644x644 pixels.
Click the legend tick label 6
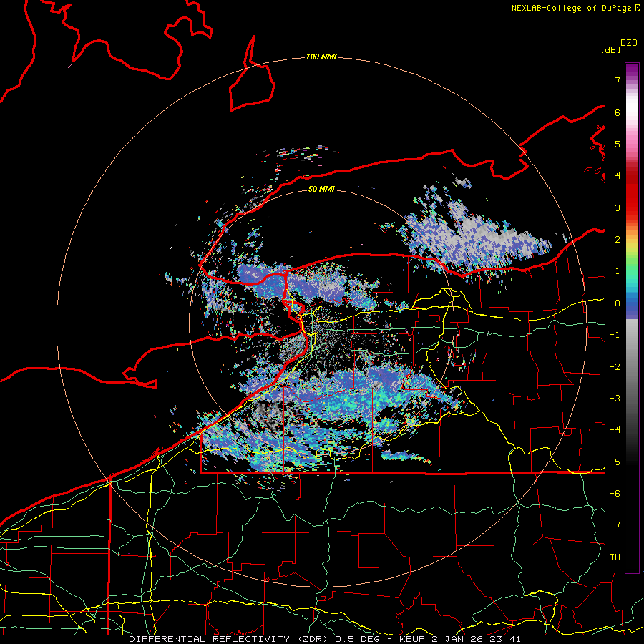point(618,112)
